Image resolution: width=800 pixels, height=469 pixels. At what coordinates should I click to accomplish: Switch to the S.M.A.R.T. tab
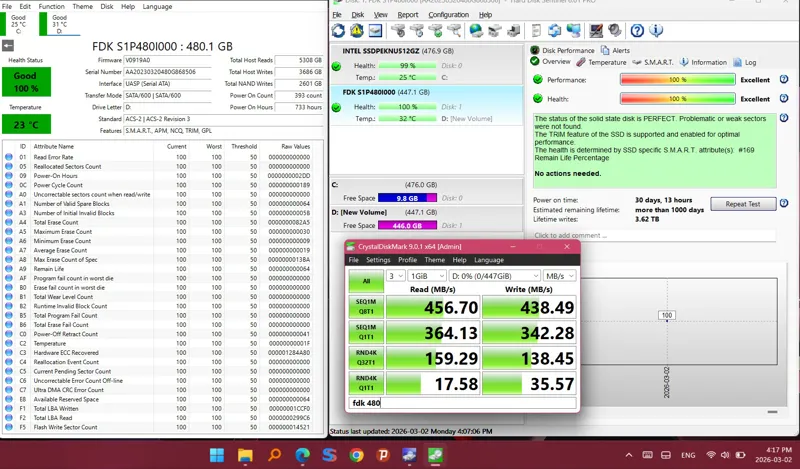click(653, 62)
